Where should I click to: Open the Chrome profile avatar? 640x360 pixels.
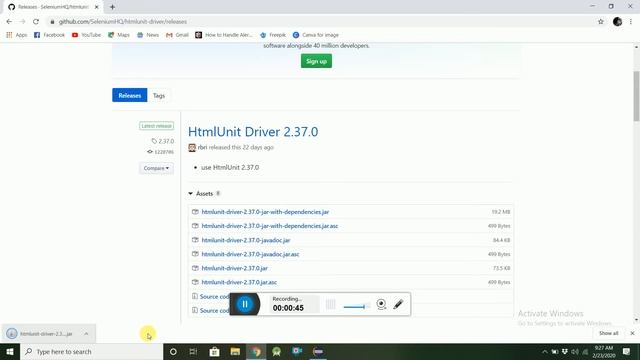618,22
